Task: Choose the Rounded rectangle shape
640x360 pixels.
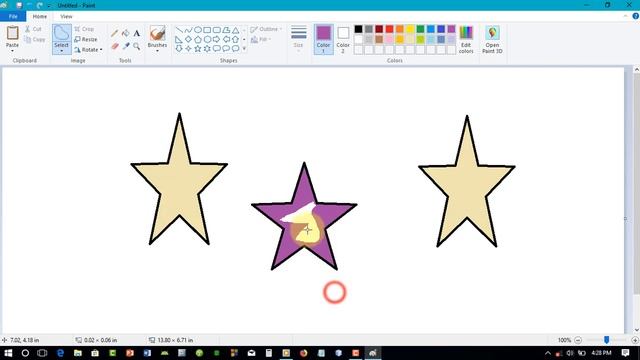Action: [216, 30]
